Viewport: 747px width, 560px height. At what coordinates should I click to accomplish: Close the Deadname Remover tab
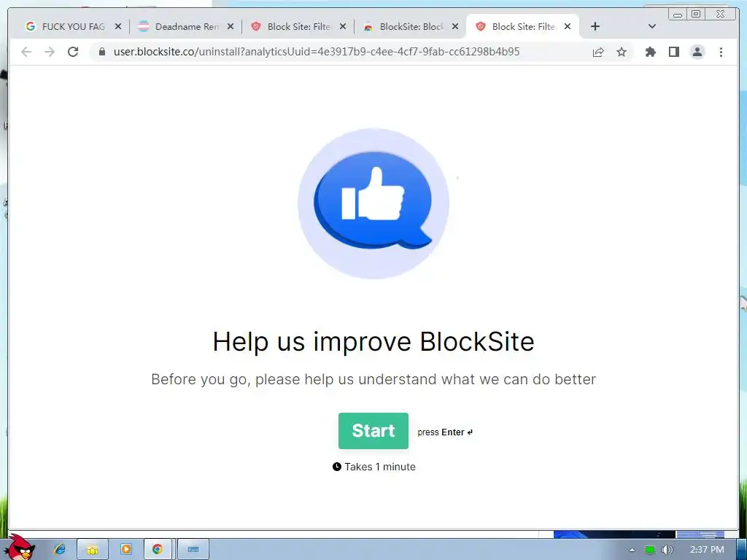[x=230, y=27]
